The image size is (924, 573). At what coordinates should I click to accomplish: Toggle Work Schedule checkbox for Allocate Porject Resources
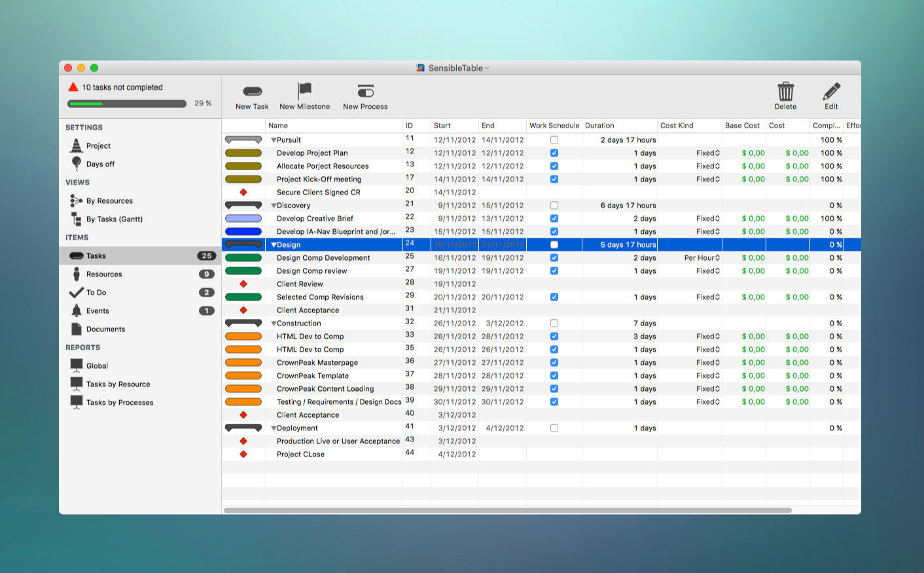click(554, 166)
